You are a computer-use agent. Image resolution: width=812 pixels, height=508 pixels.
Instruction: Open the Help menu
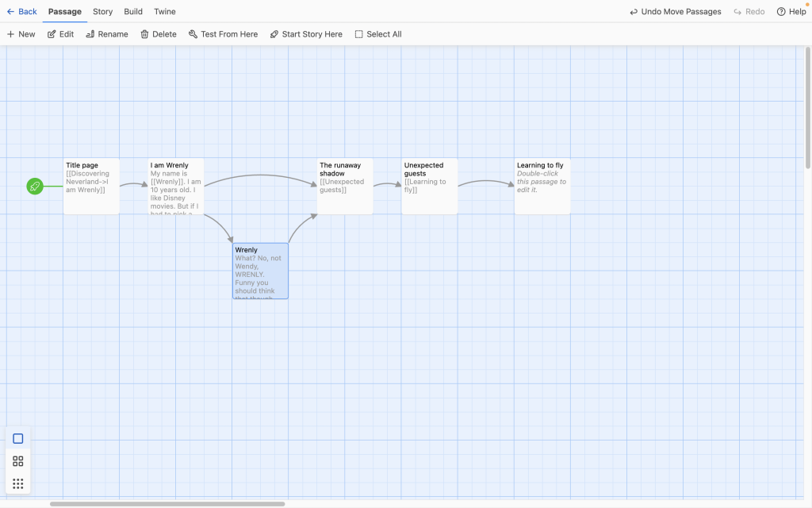[x=791, y=12]
